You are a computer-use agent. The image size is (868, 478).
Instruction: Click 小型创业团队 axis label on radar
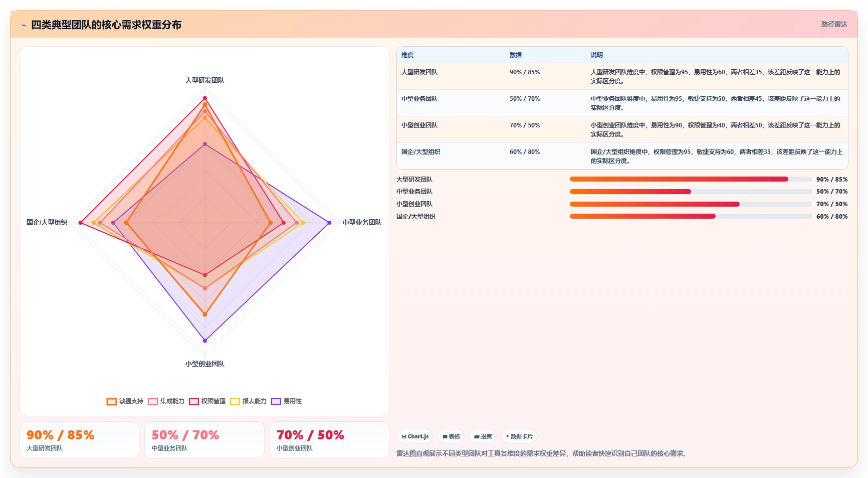click(205, 364)
